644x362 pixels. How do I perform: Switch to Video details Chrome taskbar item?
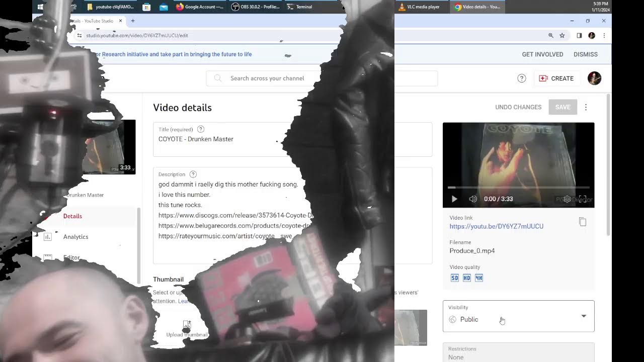click(x=477, y=7)
